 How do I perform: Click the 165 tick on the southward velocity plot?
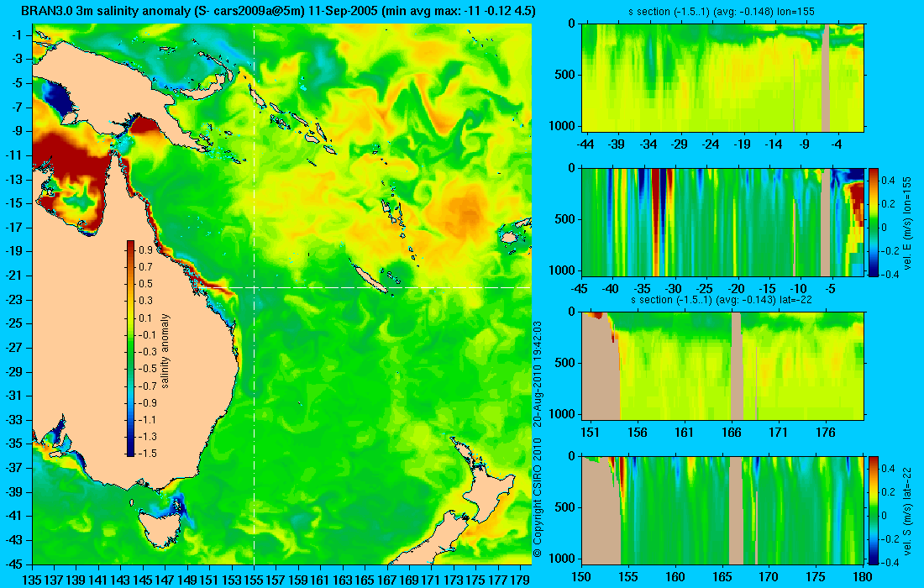(x=722, y=577)
